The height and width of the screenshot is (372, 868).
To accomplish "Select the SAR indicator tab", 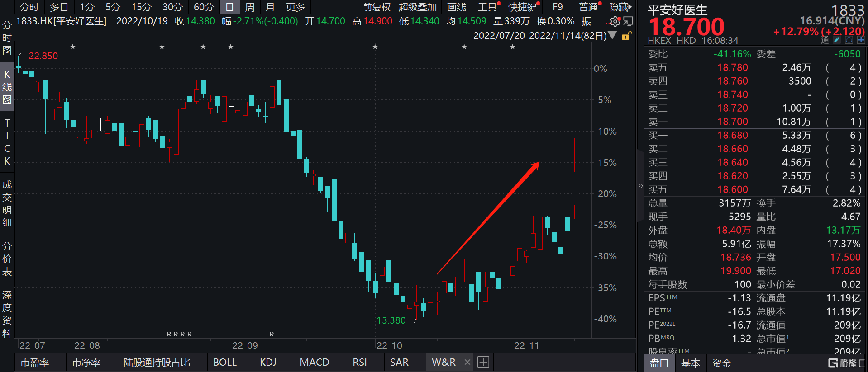I will coord(399,362).
